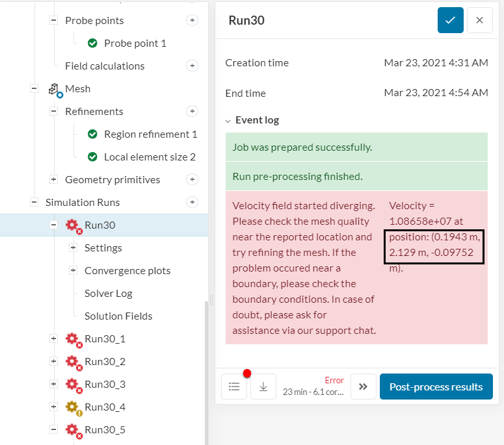504x445 pixels.
Task: Open Solution Fields under Run30
Action: tap(118, 316)
